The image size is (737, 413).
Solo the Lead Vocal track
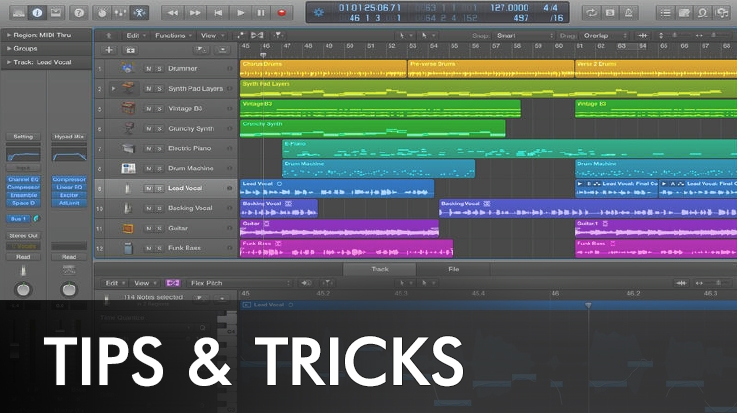[159, 188]
